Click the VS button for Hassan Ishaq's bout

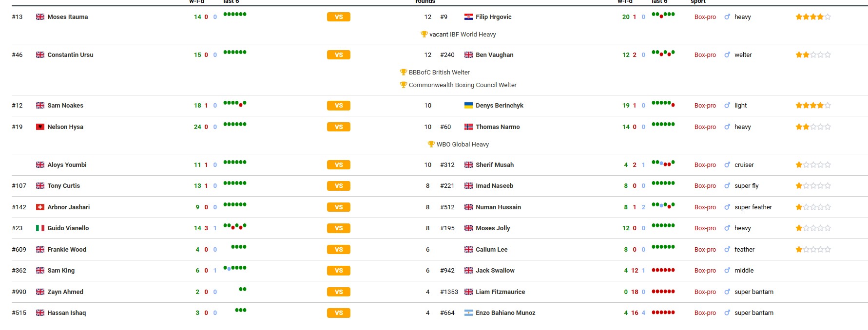click(x=339, y=313)
